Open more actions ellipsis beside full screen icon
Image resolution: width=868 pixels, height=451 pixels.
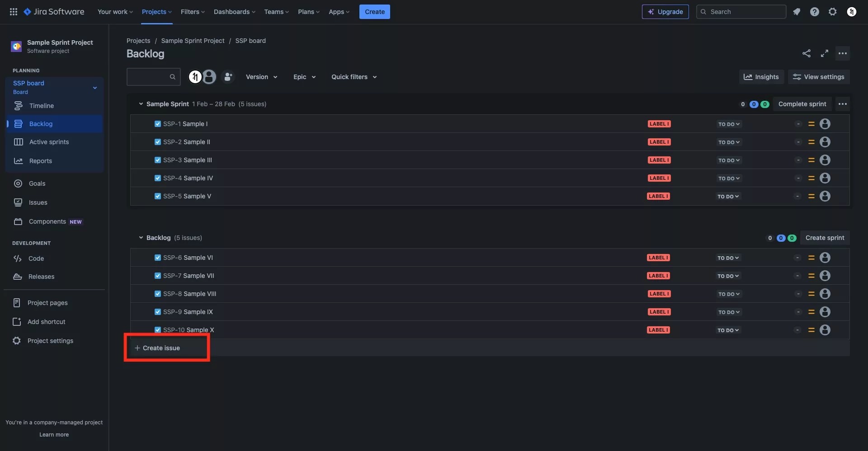pyautogui.click(x=843, y=53)
